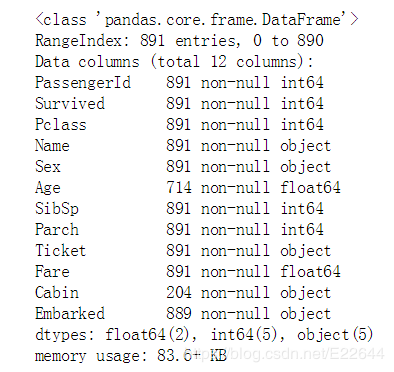Click the SibSp column row
Viewport: 394px width, 372px height.
179,209
